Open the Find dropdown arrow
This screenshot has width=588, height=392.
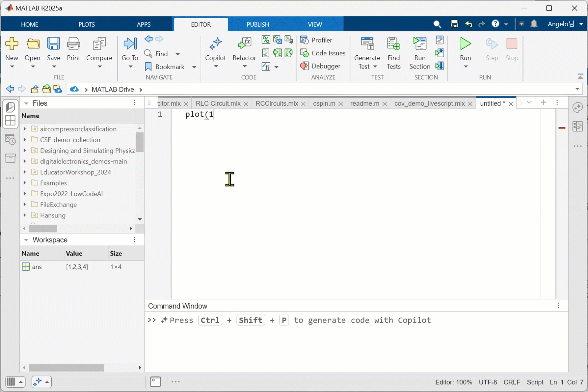(x=178, y=54)
